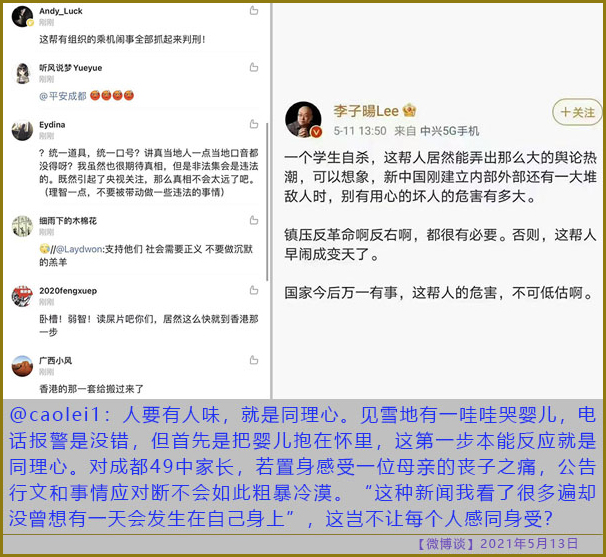Like the comment by 听风说梦Yueyue
This screenshot has width=606, height=557.
point(254,67)
